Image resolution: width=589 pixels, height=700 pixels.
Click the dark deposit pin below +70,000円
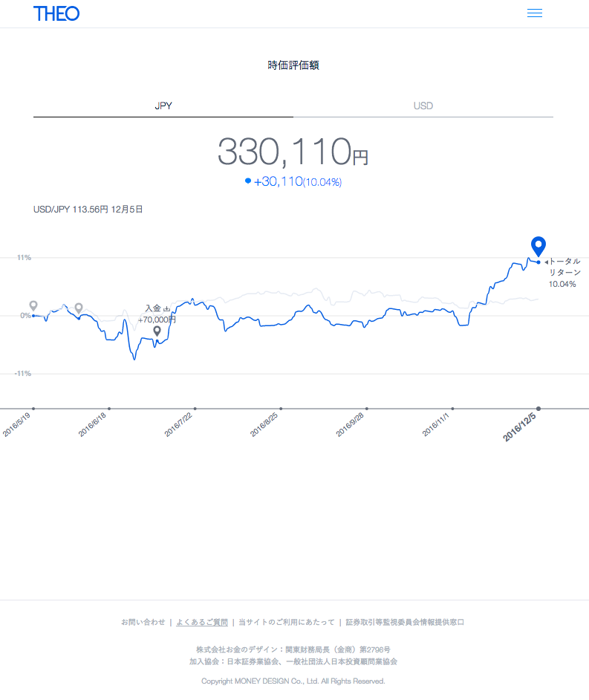tap(157, 331)
